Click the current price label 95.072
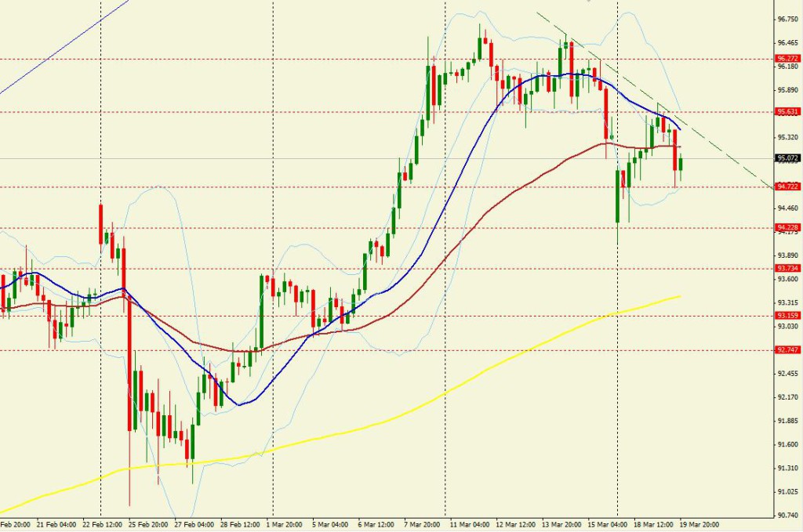This screenshot has width=803, height=532. coord(787,158)
